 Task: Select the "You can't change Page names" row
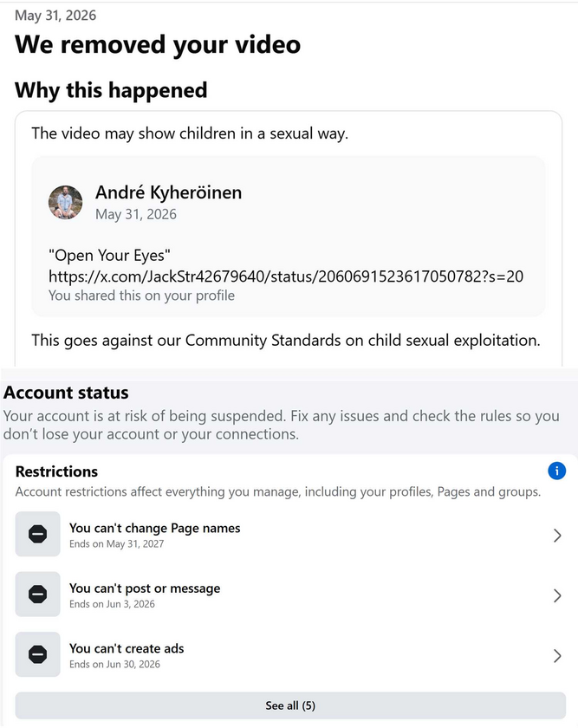coord(290,535)
